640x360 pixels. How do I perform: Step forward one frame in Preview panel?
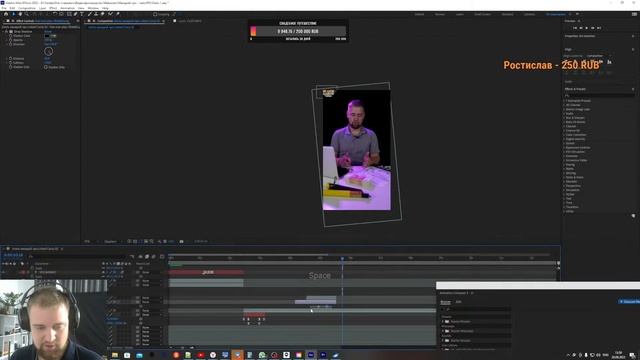pos(593,28)
